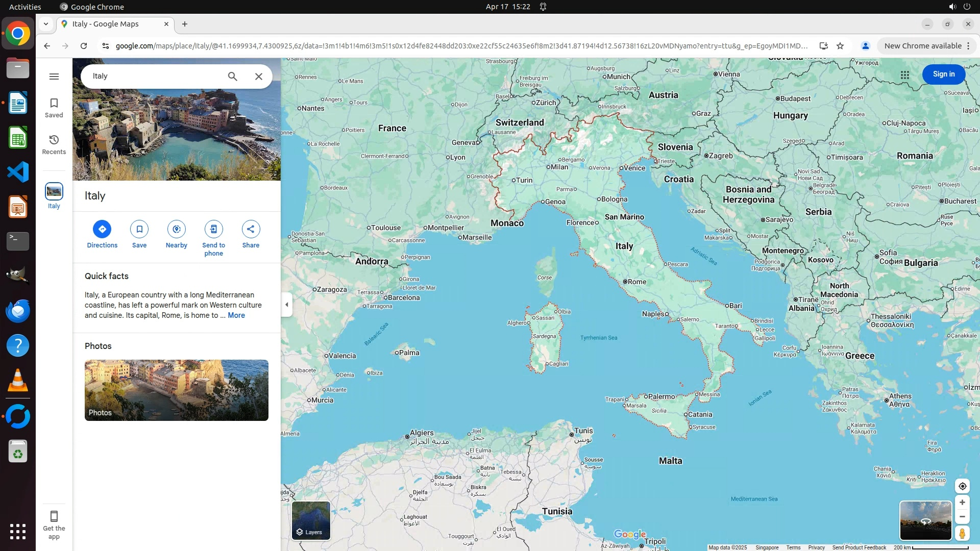The width and height of the screenshot is (980, 551).
Task: Click the blue Sign in button
Action: pyautogui.click(x=943, y=74)
